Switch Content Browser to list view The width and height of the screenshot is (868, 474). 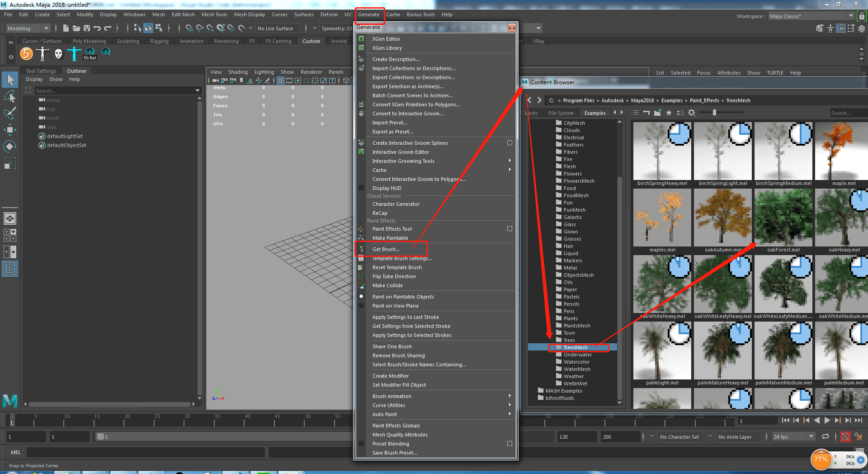[x=635, y=113]
